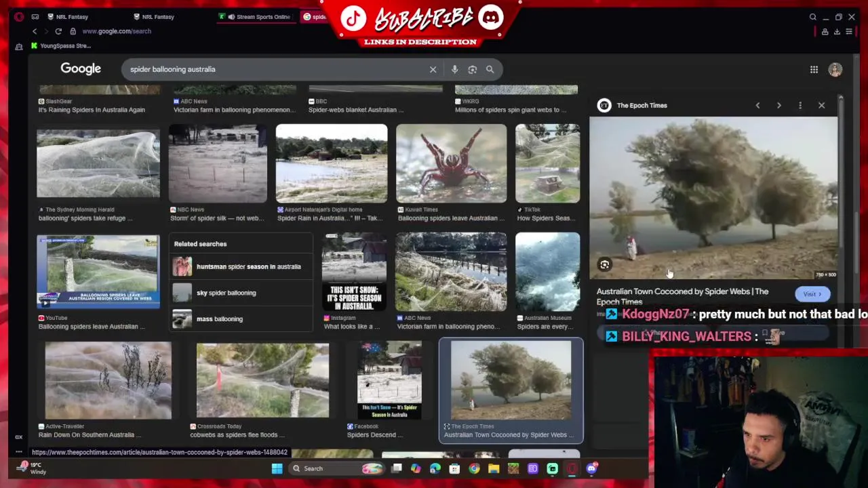Screen dimensions: 868x488
Task: Open NBC News spider silk thumbnail
Action: [x=218, y=163]
